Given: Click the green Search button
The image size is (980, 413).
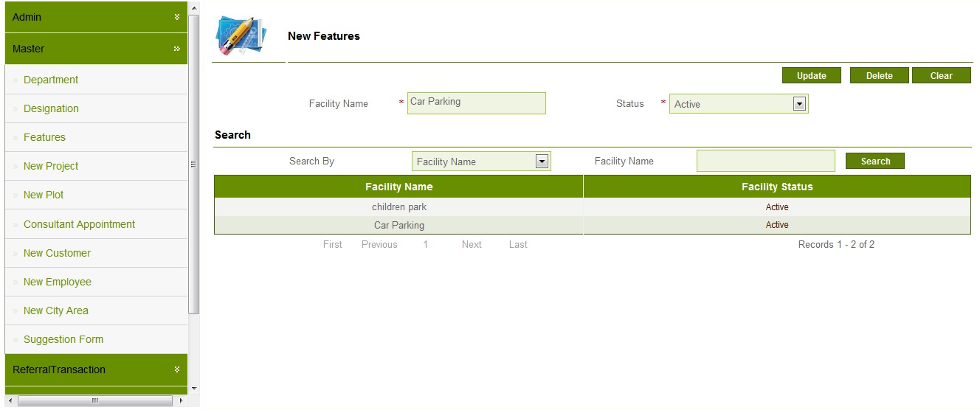Looking at the screenshot, I should coord(874,162).
